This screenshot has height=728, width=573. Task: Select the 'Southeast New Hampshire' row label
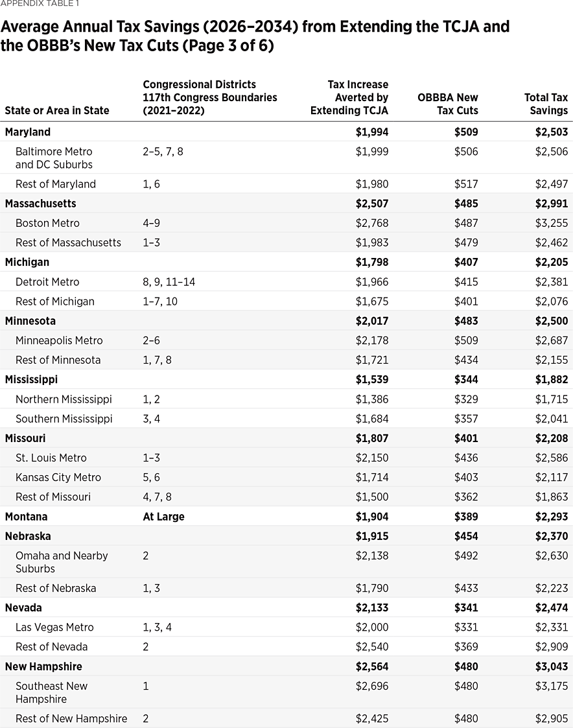tap(51, 692)
